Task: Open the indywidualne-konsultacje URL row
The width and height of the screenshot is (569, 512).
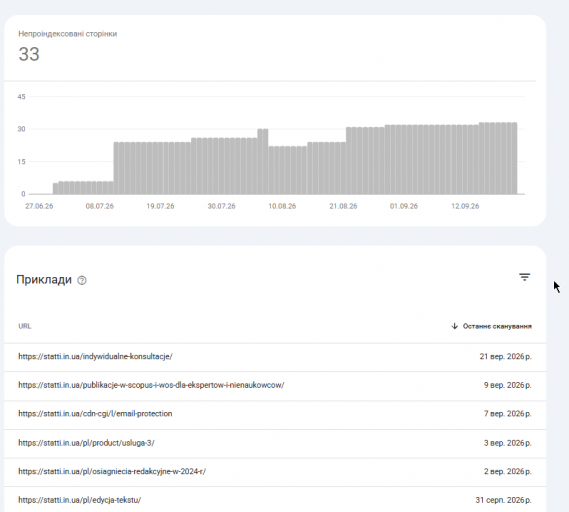Action: pos(275,357)
